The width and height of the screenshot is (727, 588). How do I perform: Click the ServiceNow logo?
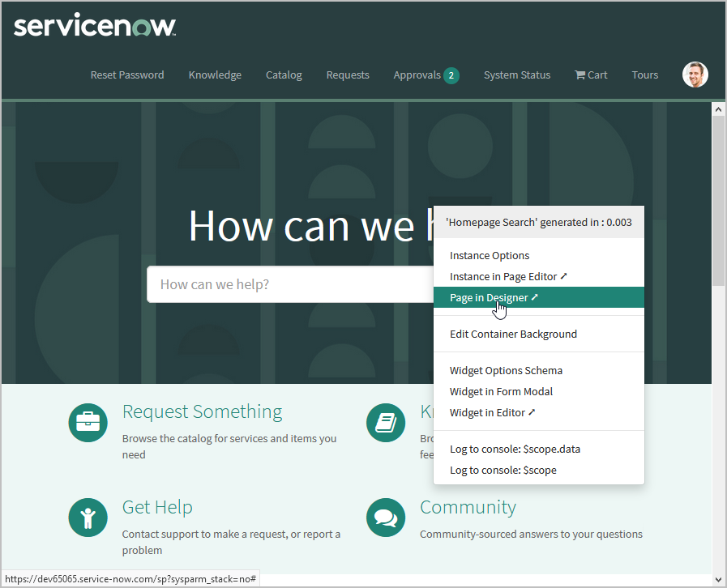pos(95,26)
